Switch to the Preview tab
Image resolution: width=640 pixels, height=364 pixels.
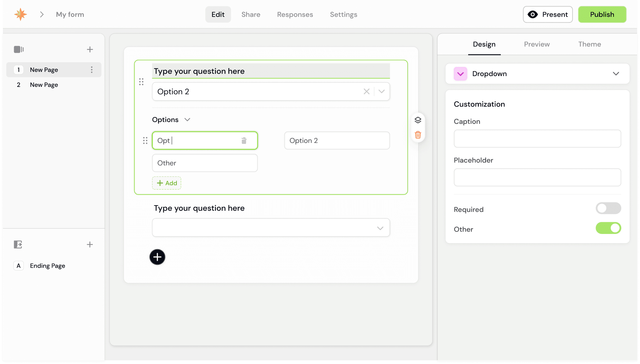coord(537,44)
